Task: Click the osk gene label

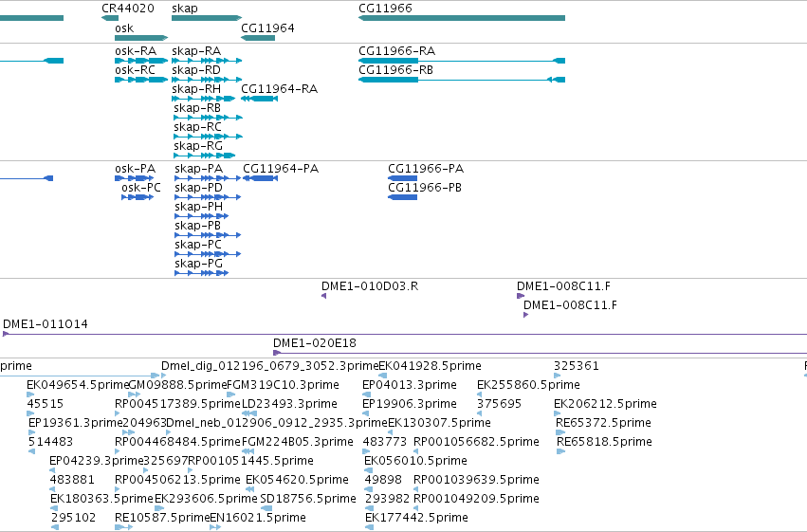Action: tap(124, 28)
